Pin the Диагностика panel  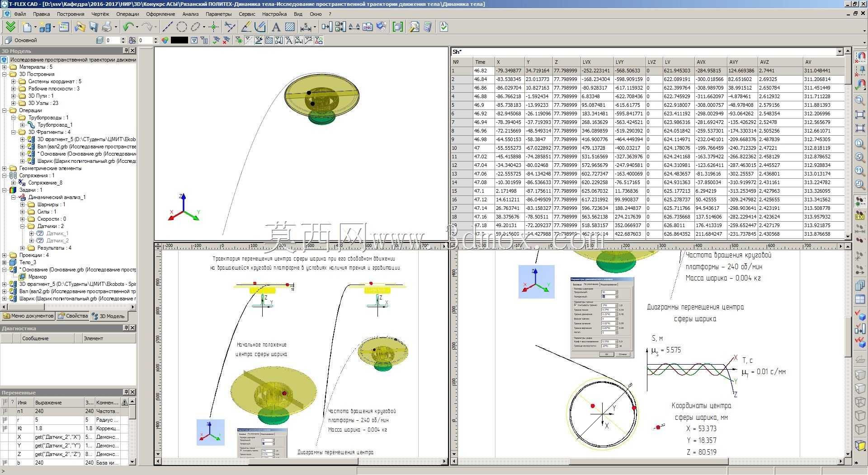point(126,328)
